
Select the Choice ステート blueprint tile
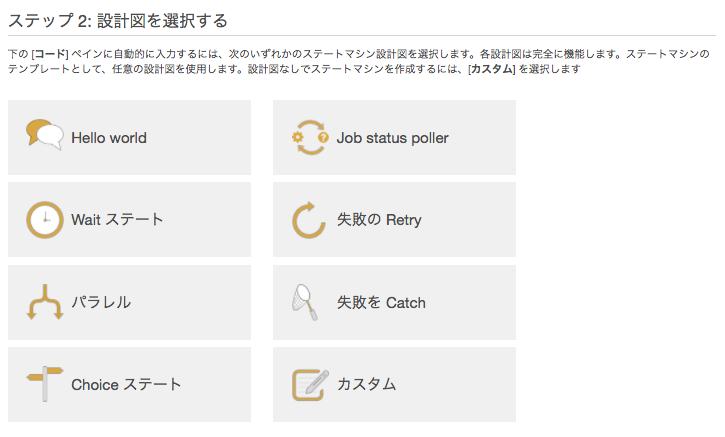tap(129, 384)
